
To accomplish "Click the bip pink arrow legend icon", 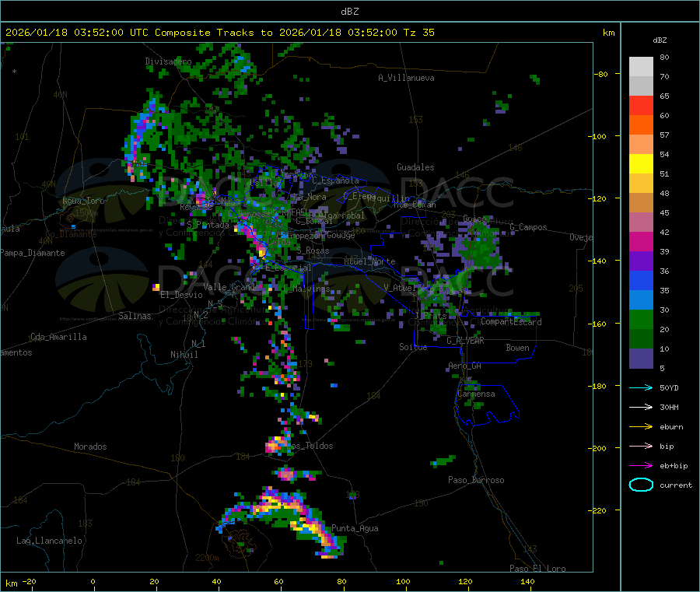I will click(641, 446).
